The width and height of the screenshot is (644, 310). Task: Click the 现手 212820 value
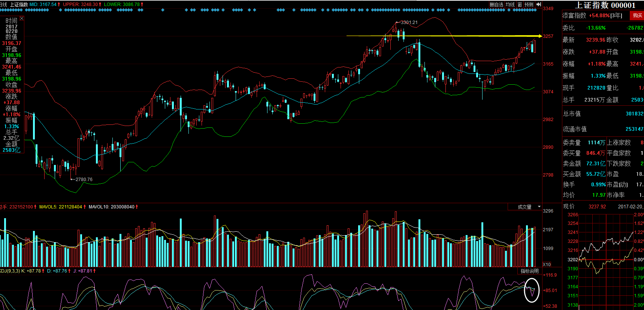[x=596, y=88]
